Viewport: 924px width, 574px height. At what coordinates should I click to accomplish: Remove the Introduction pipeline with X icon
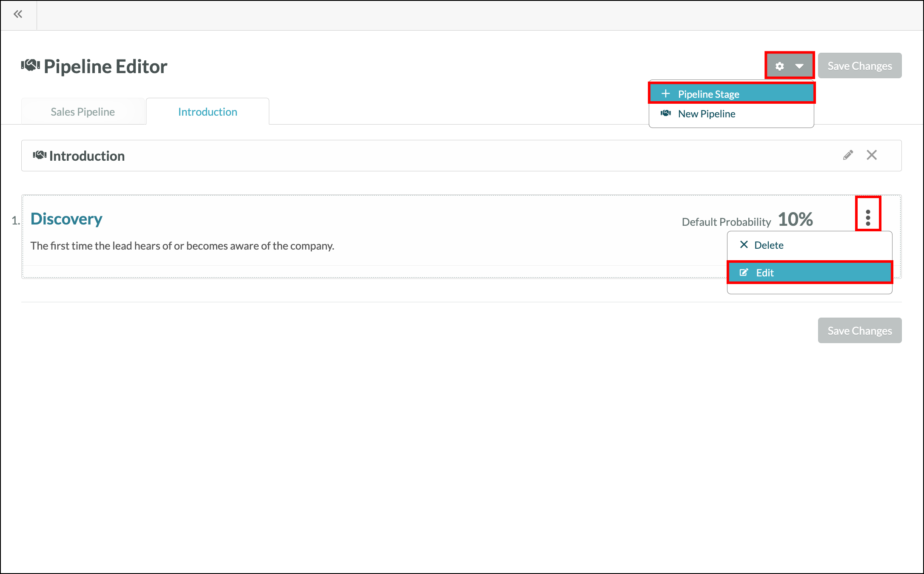pyautogui.click(x=872, y=155)
